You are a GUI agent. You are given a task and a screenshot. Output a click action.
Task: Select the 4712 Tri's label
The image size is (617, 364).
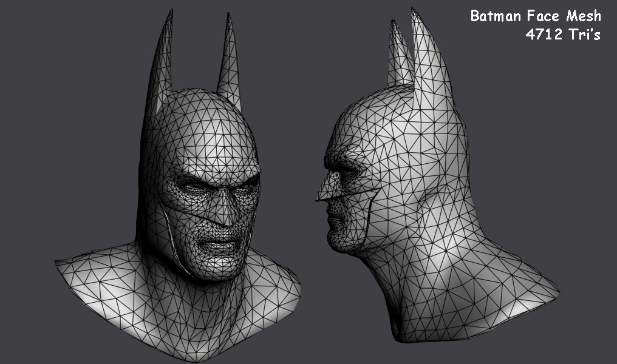[x=562, y=35]
